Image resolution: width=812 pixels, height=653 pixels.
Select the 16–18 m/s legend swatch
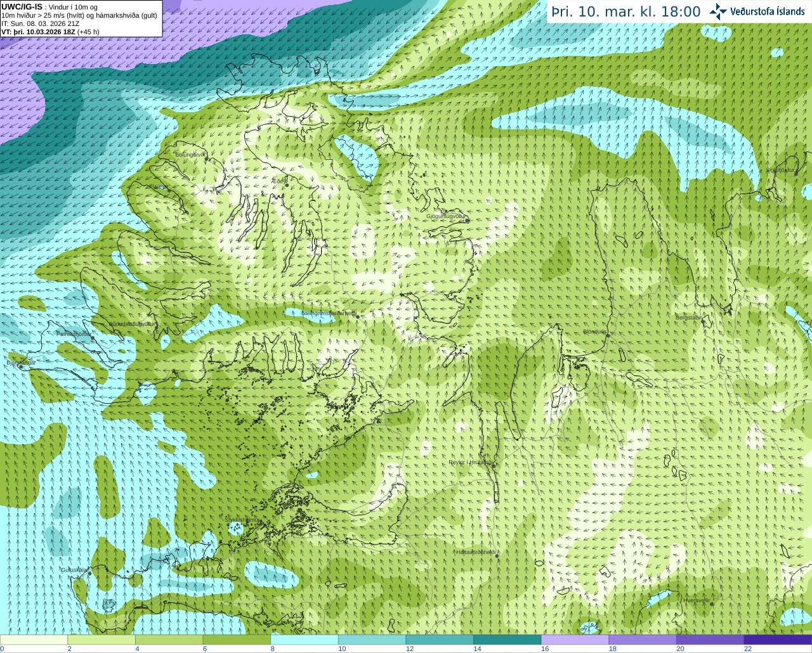(575, 640)
